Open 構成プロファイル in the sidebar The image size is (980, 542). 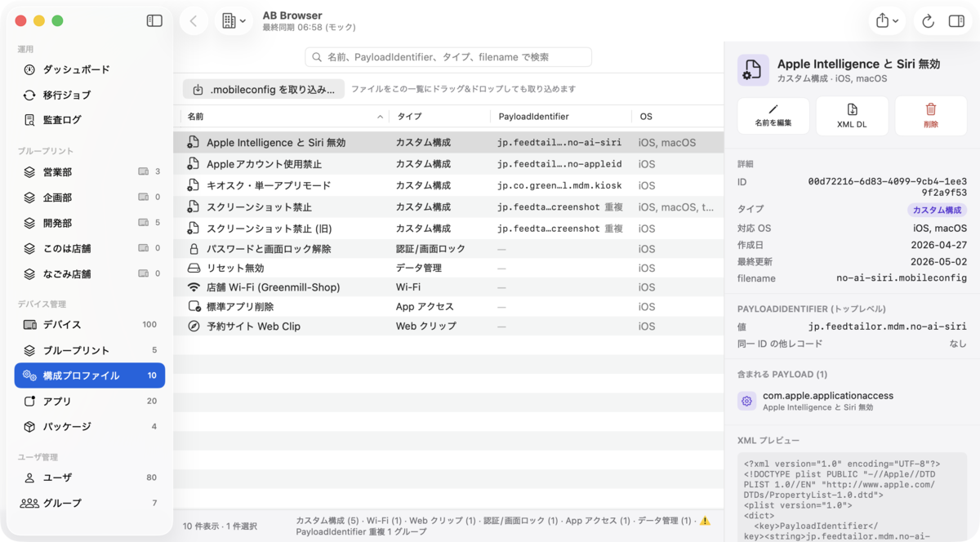[90, 375]
